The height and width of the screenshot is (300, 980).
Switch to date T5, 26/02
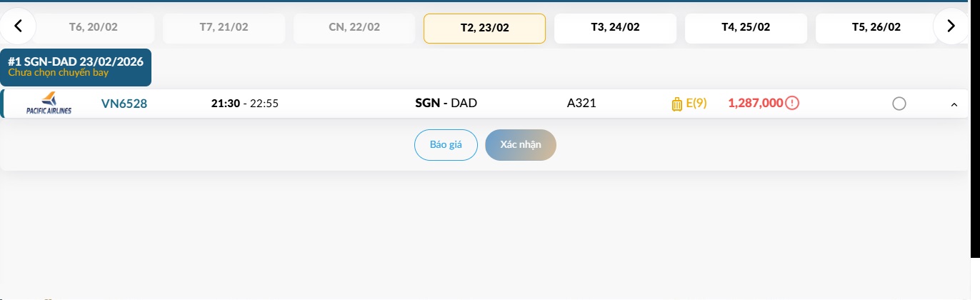(x=876, y=28)
